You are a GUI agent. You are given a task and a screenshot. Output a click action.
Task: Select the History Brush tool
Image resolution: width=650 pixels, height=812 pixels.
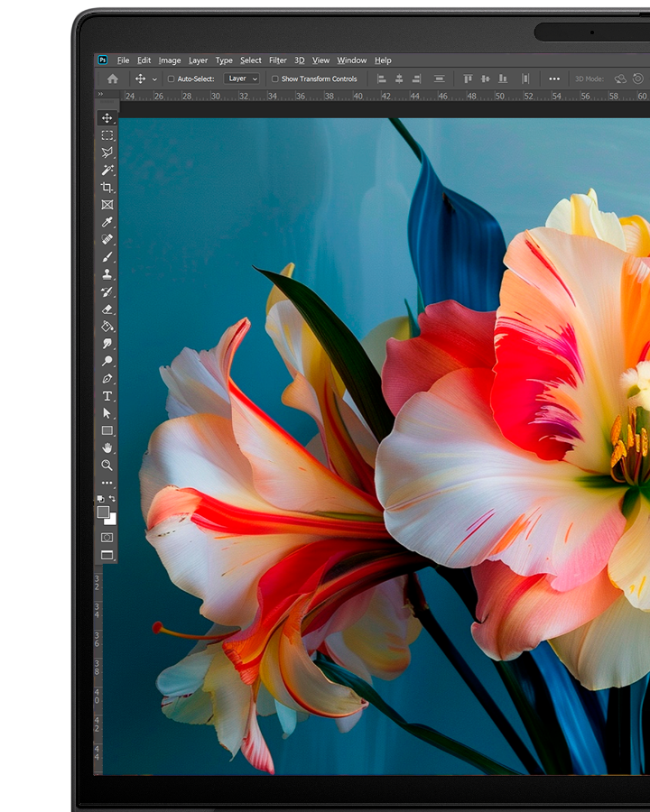107,291
